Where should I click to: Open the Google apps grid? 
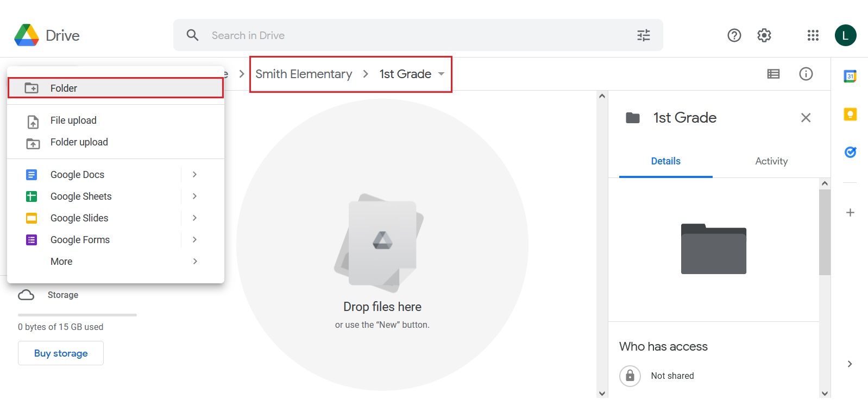coord(813,35)
